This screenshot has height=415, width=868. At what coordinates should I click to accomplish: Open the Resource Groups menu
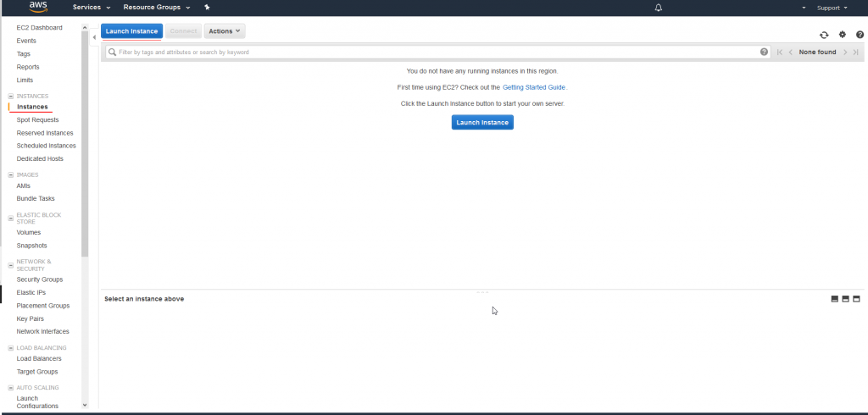(x=157, y=7)
